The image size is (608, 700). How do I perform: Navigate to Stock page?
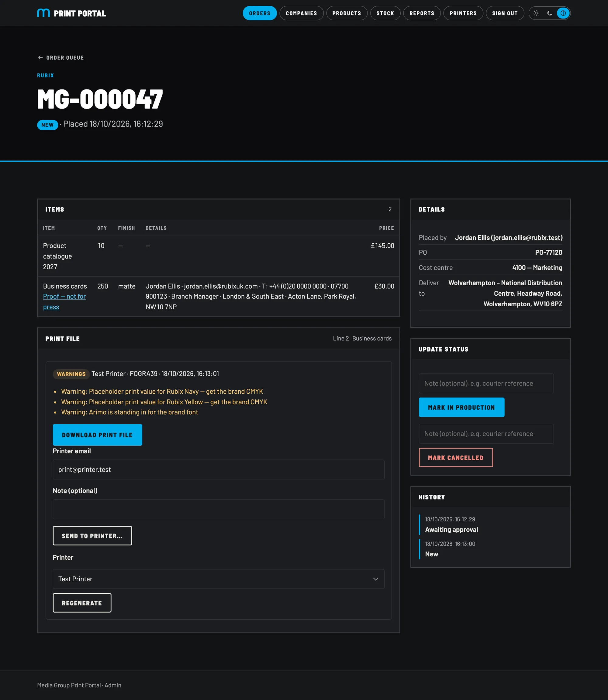pyautogui.click(x=385, y=13)
